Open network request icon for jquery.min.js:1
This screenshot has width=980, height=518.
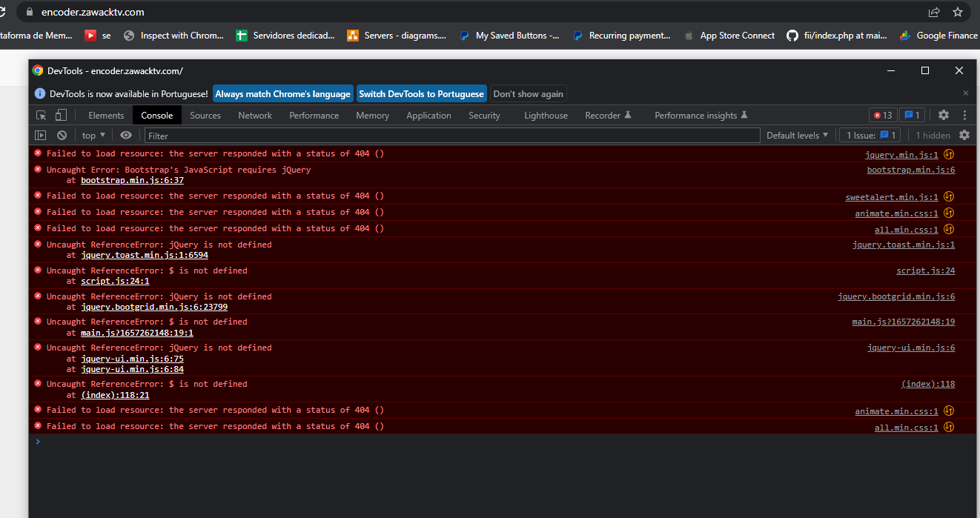948,155
